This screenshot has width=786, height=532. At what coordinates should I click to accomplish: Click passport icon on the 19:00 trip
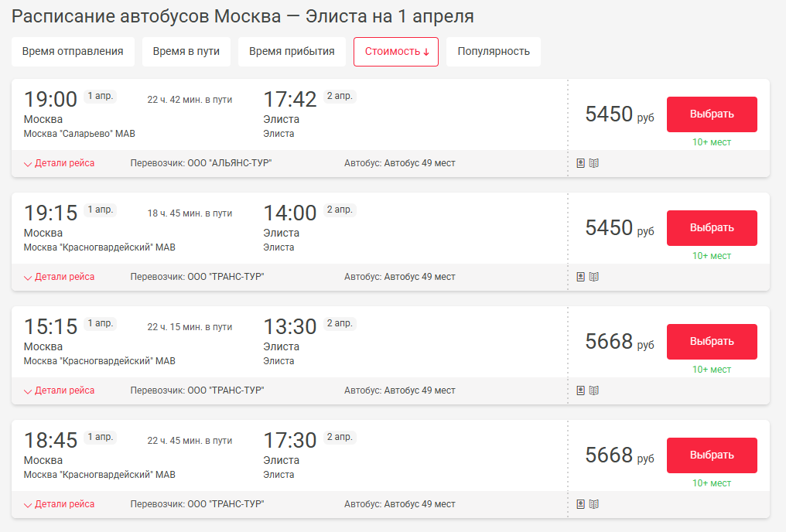pos(580,163)
